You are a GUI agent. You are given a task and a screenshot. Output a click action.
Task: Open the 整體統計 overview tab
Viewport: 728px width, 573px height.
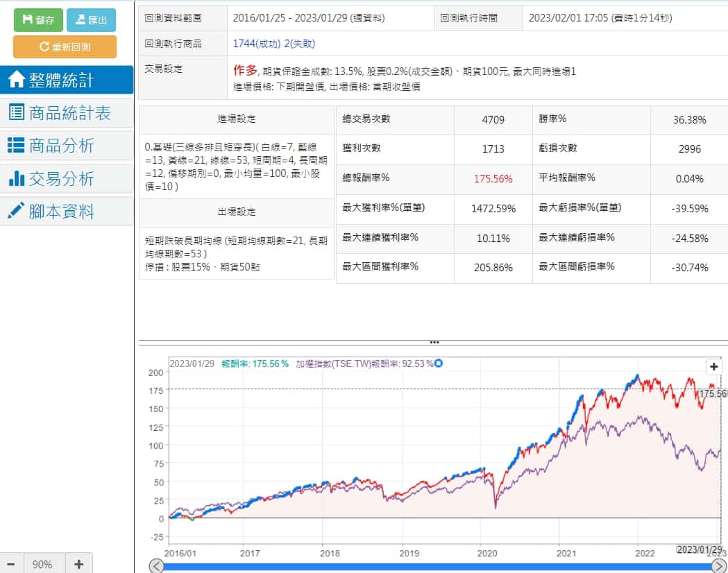tap(67, 80)
